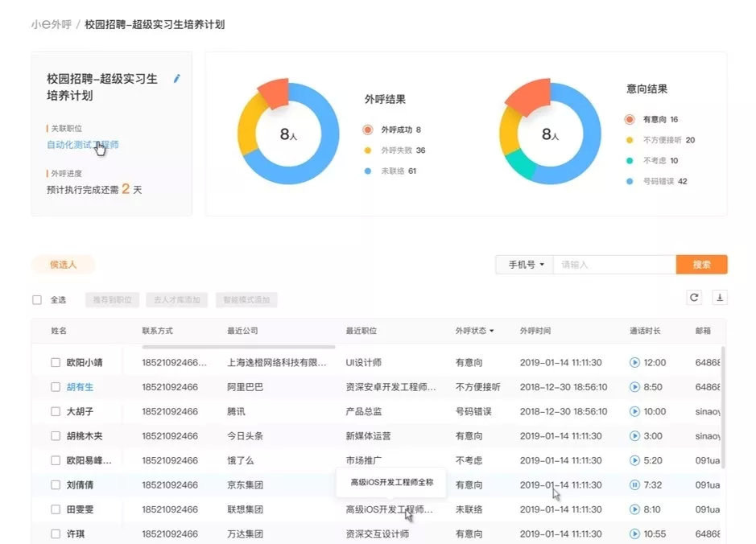Go to 小e外呼 breadcrumb
The height and width of the screenshot is (544, 756).
click(51, 25)
